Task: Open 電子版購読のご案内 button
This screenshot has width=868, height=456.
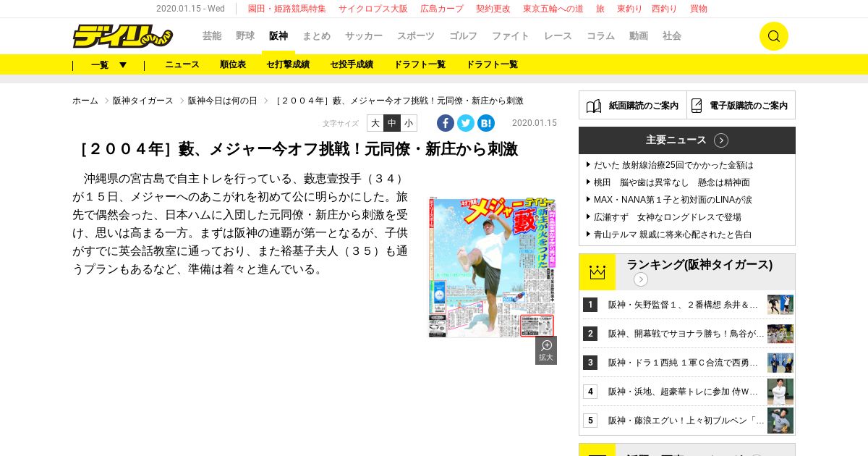Action: coord(741,105)
